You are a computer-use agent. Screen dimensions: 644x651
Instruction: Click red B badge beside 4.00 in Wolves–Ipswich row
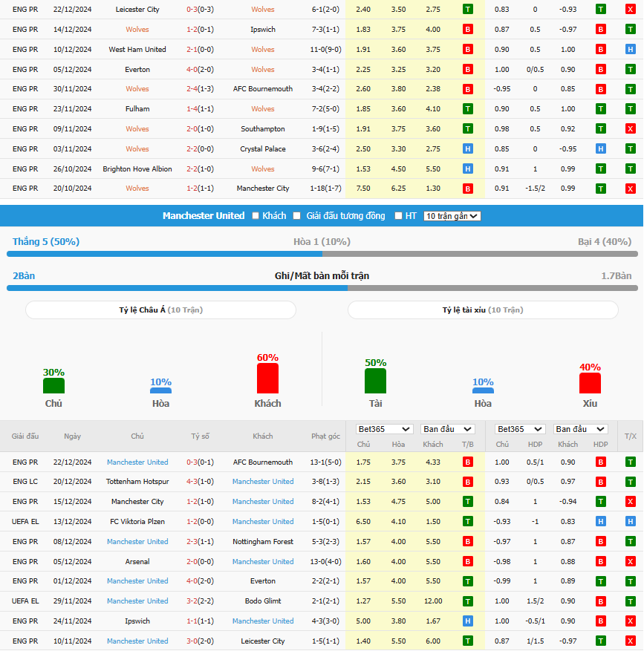pos(468,30)
